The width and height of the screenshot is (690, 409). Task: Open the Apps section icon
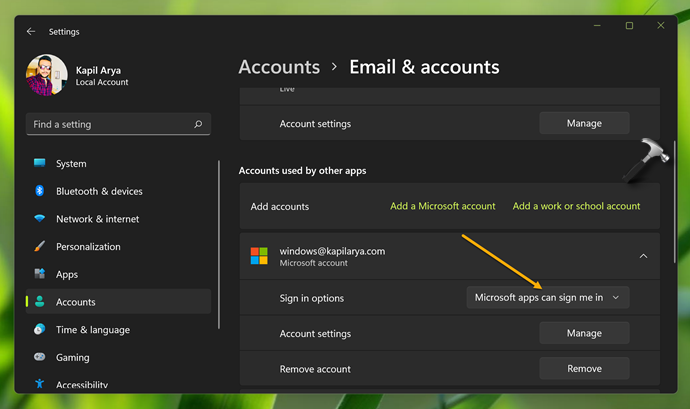40,274
